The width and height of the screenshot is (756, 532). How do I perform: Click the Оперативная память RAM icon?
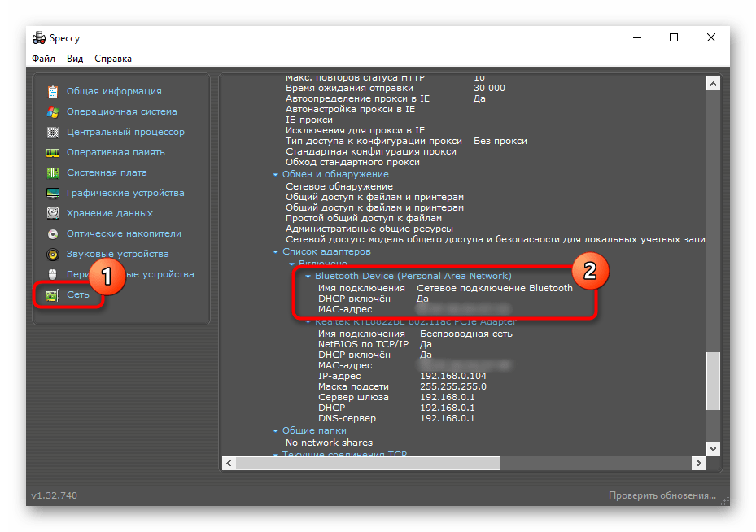coord(53,152)
